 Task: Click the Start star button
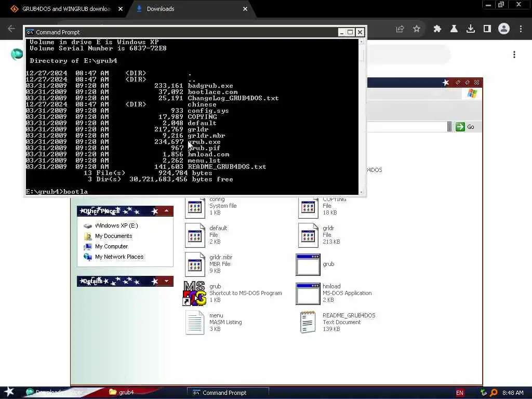[x=9, y=392]
